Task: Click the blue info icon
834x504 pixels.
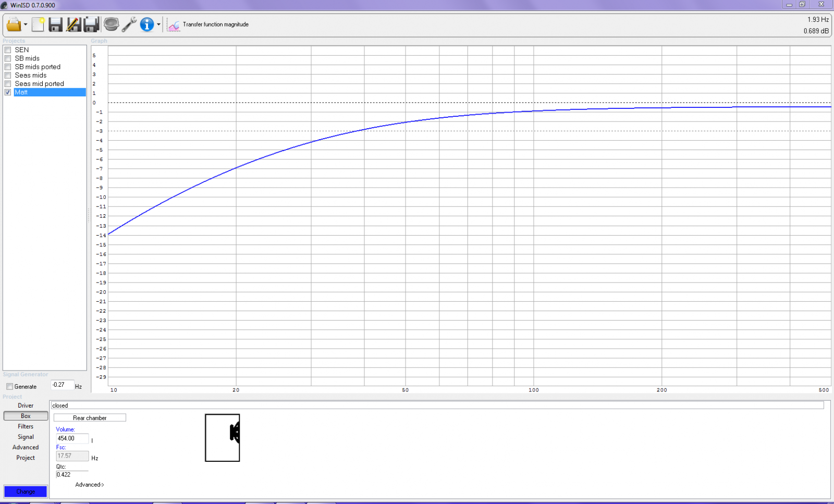Action: [x=147, y=24]
